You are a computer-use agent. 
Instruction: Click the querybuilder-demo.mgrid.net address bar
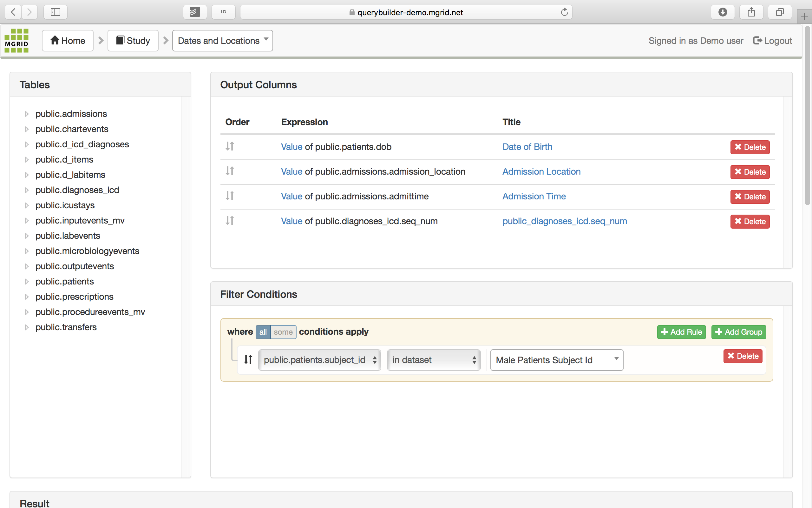click(406, 12)
